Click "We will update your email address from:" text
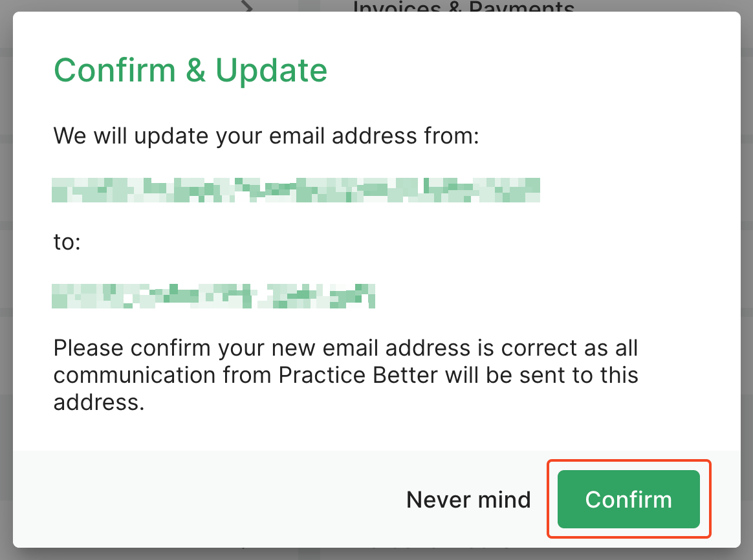The image size is (753, 560). 266,136
